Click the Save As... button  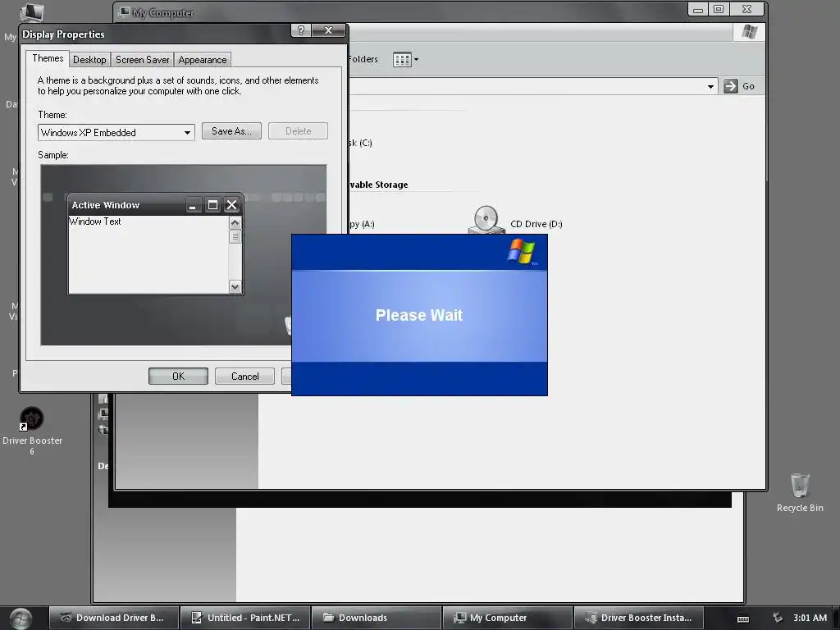click(231, 131)
